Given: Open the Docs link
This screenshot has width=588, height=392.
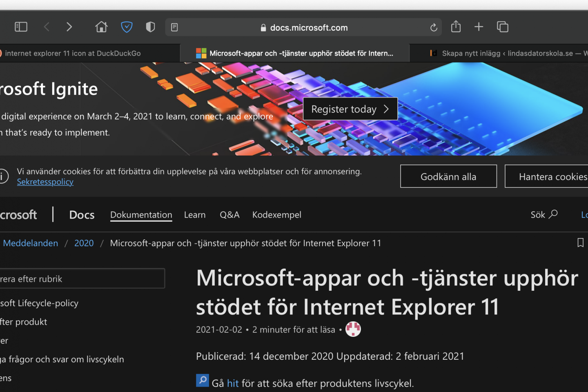Looking at the screenshot, I should click(x=82, y=215).
